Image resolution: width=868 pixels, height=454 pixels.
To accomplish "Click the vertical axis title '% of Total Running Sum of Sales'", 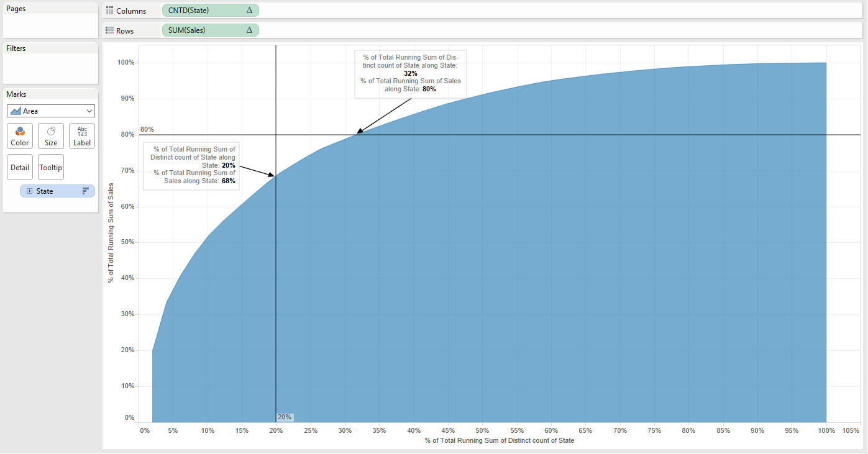I will pyautogui.click(x=111, y=234).
